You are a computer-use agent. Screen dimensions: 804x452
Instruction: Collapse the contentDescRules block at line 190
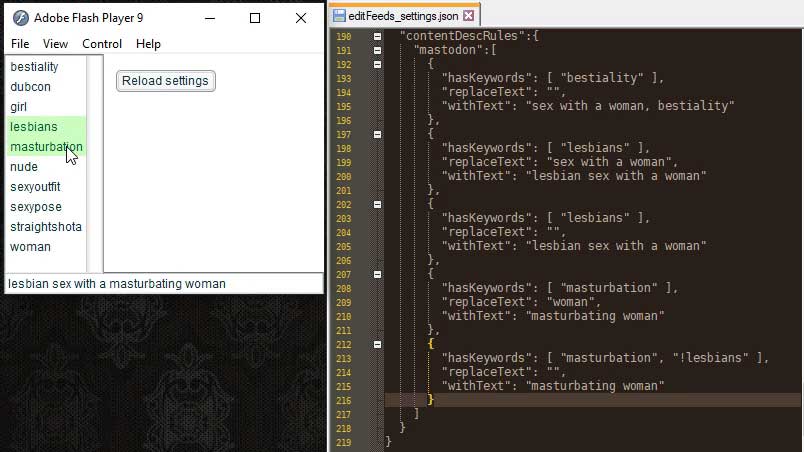(377, 36)
